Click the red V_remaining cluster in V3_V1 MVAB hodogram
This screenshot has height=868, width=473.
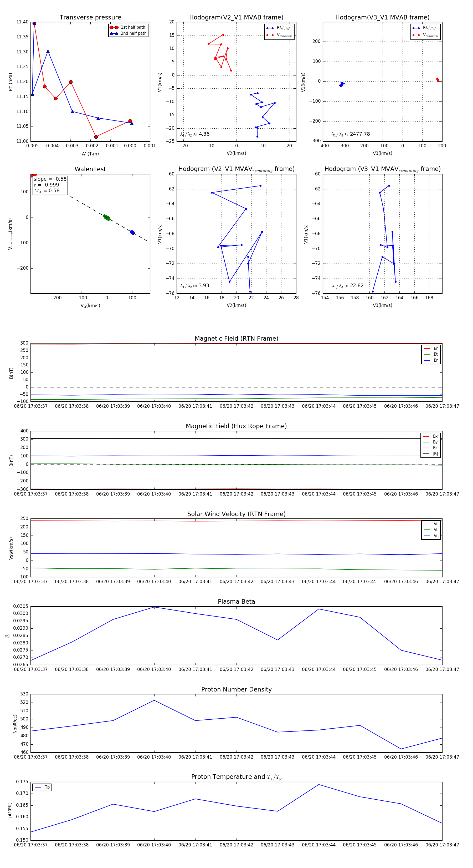tap(438, 80)
